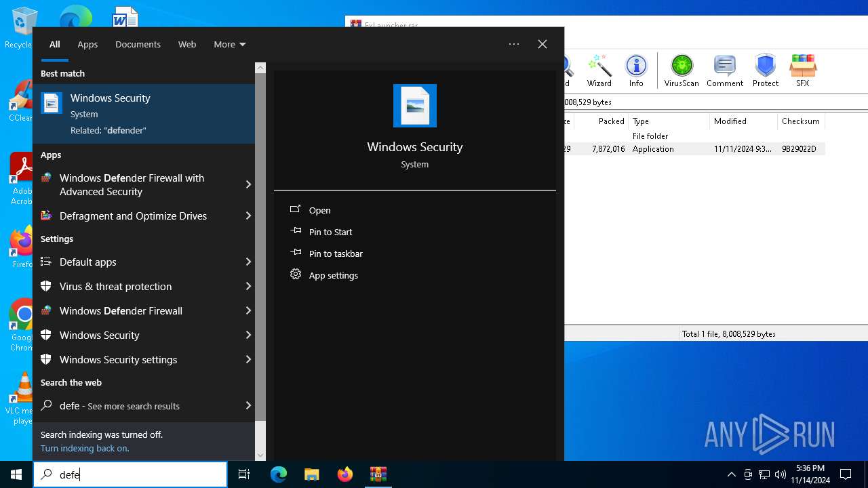Switch to the Documents search tab

click(x=138, y=44)
